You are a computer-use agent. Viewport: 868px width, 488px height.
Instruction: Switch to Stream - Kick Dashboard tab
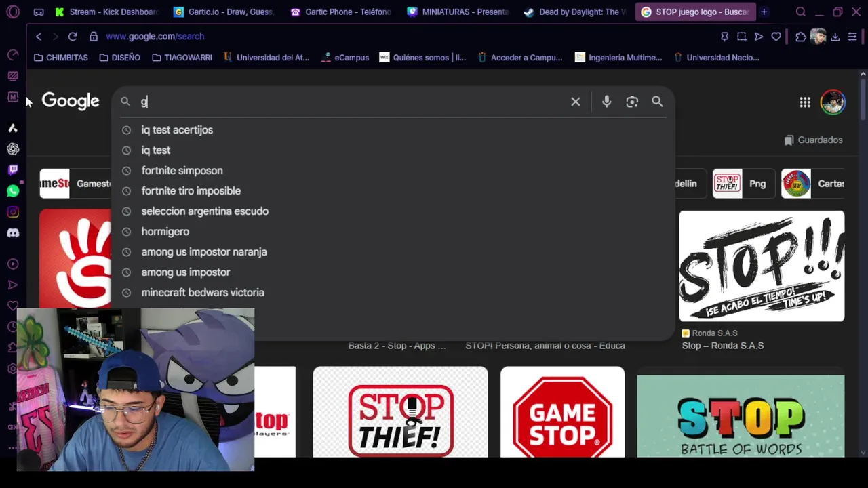tap(106, 12)
